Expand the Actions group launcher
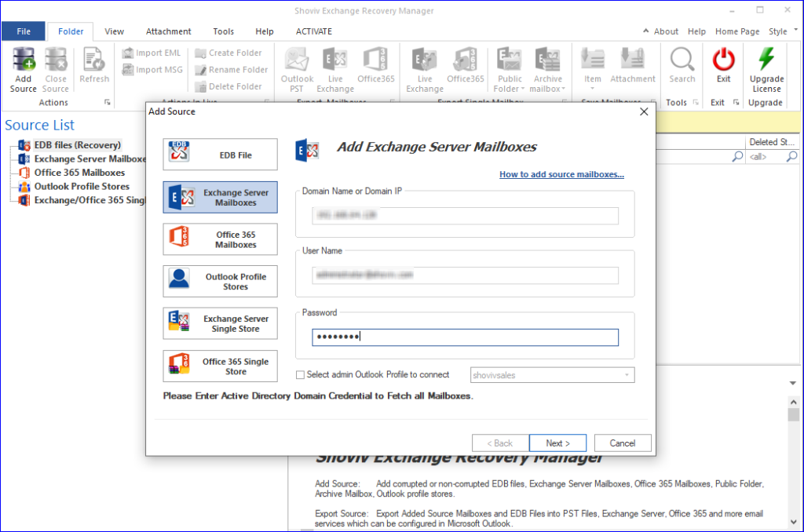This screenshot has width=804, height=532. 107,103
